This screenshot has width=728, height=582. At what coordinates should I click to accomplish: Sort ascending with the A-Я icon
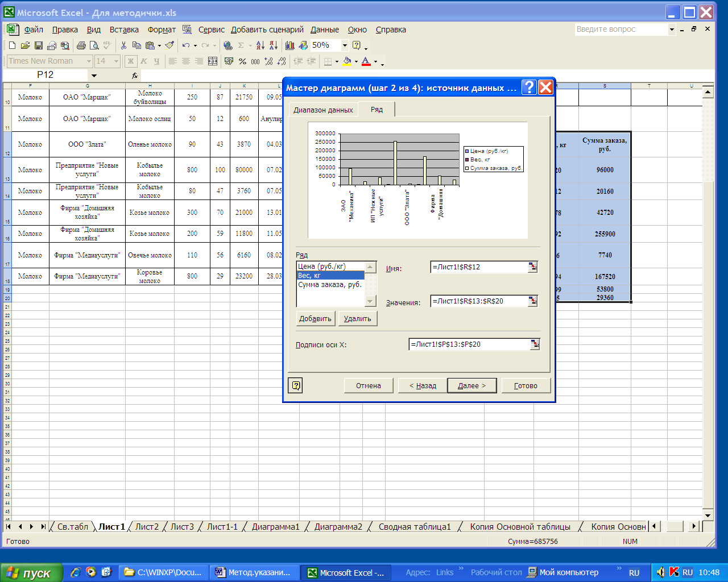[x=260, y=45]
